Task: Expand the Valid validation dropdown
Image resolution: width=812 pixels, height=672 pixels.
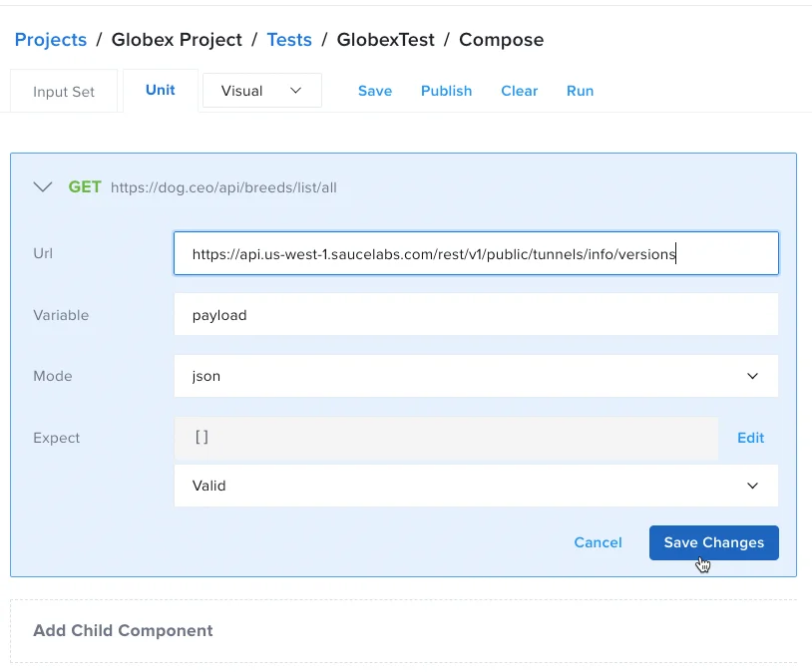Action: click(x=476, y=486)
